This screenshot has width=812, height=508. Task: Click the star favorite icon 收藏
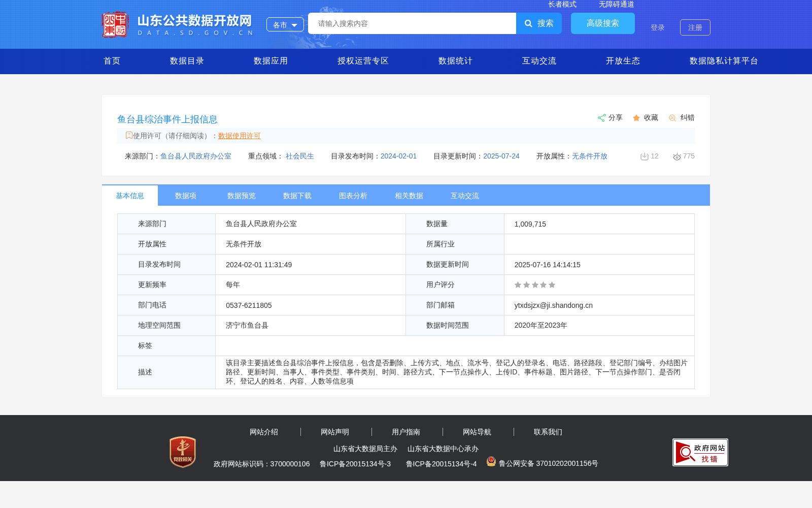tap(636, 118)
